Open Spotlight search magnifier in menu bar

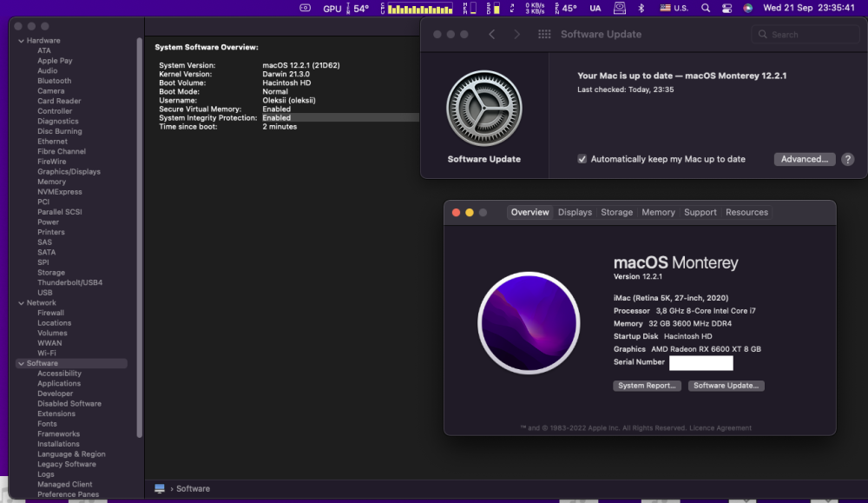(x=705, y=9)
